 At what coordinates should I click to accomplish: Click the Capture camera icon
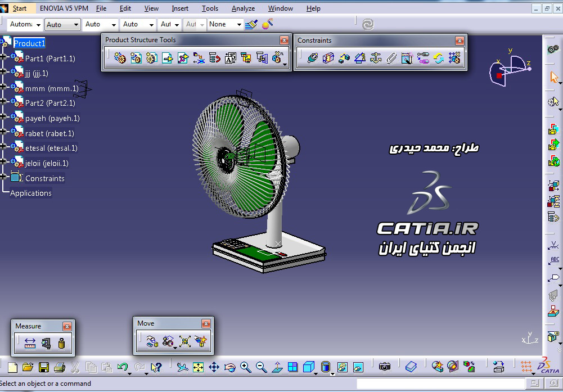385,367
